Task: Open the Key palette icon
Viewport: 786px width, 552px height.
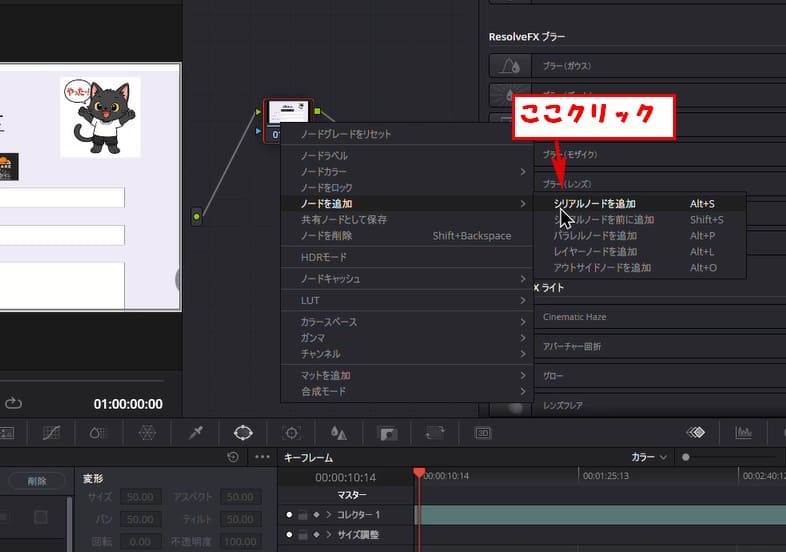Action: [386, 433]
